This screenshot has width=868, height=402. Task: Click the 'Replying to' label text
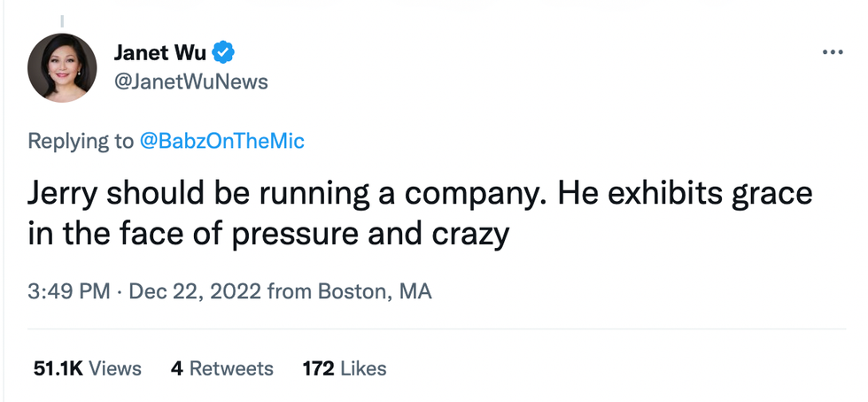[81, 141]
